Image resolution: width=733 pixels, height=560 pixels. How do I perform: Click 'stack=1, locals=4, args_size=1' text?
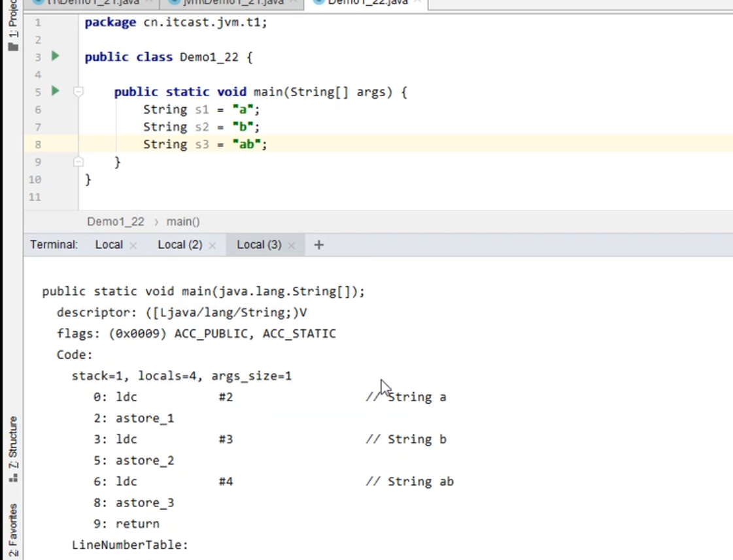[x=181, y=376]
